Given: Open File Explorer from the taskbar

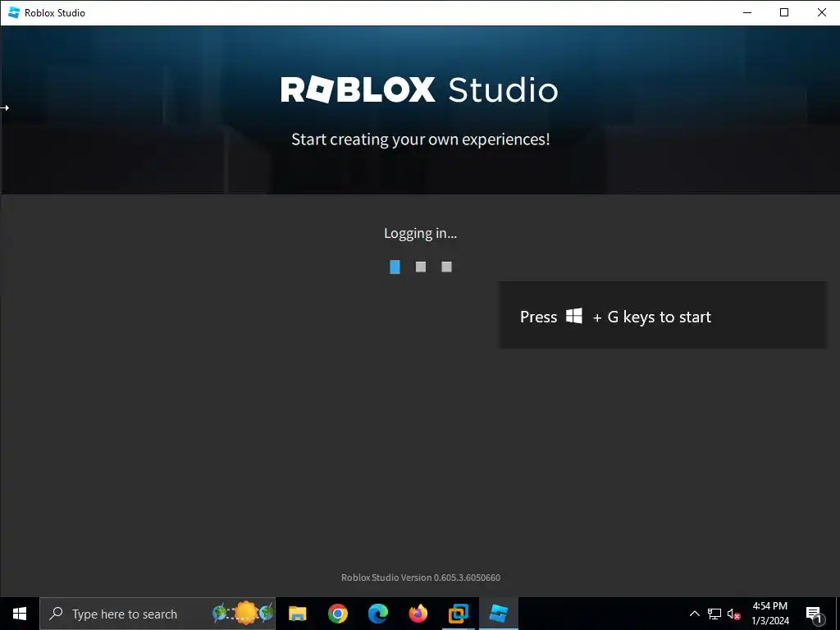Looking at the screenshot, I should 297,614.
